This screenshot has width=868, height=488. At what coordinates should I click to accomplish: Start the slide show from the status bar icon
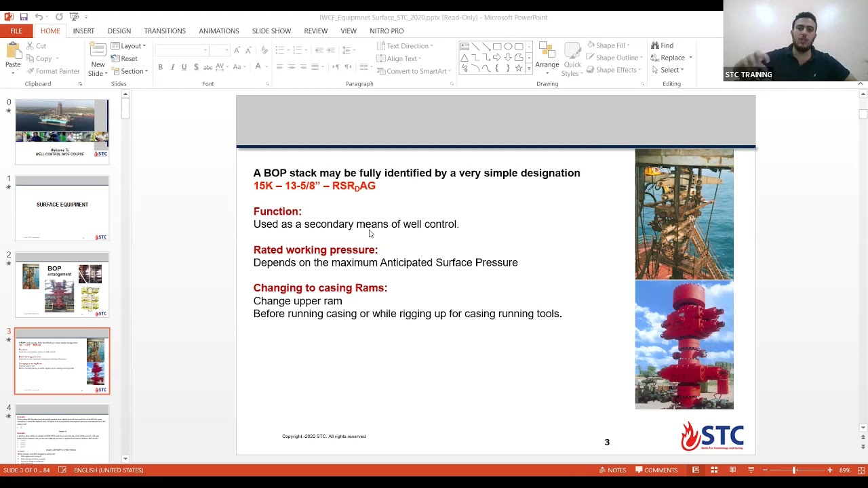(x=751, y=470)
